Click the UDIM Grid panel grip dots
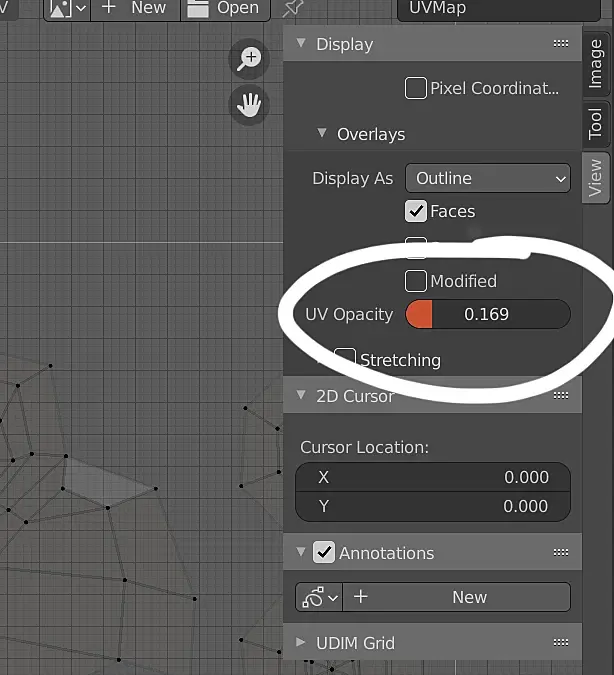The height and width of the screenshot is (675, 614). pyautogui.click(x=561, y=643)
